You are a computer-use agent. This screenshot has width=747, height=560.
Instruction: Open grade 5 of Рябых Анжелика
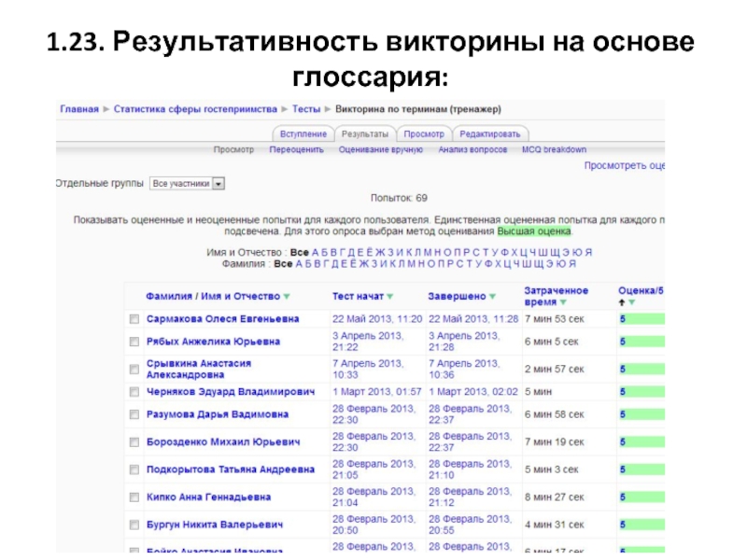[x=623, y=342]
